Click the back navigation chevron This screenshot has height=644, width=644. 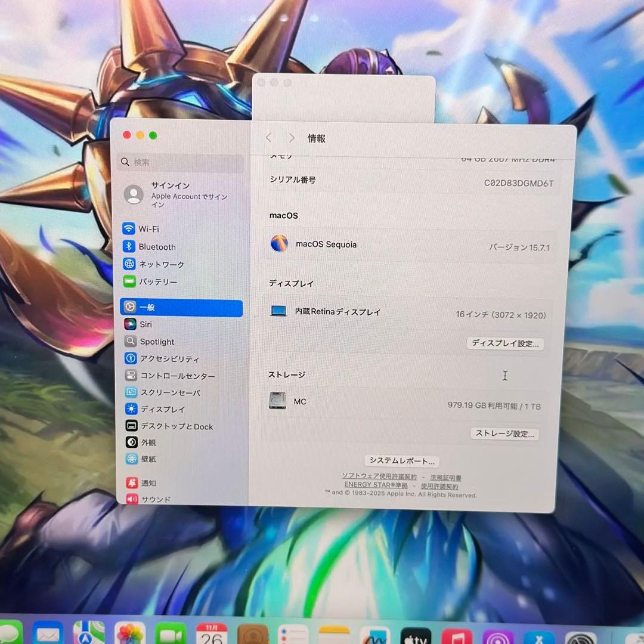tap(268, 137)
